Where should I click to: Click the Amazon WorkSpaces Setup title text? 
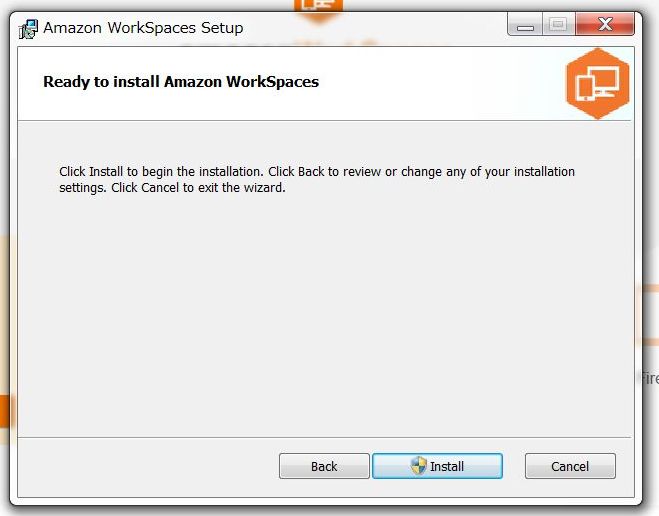tap(143, 28)
